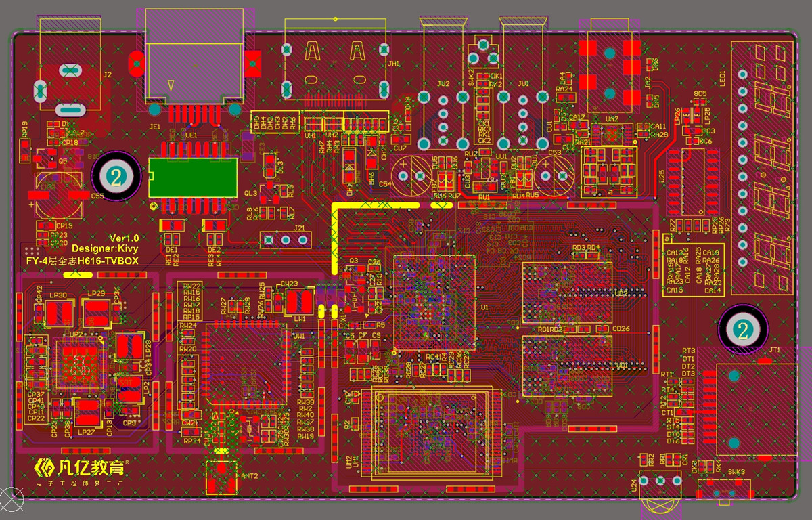
Task: Select the FY-4层全志H616-TVBOX board title text
Action: [x=82, y=261]
